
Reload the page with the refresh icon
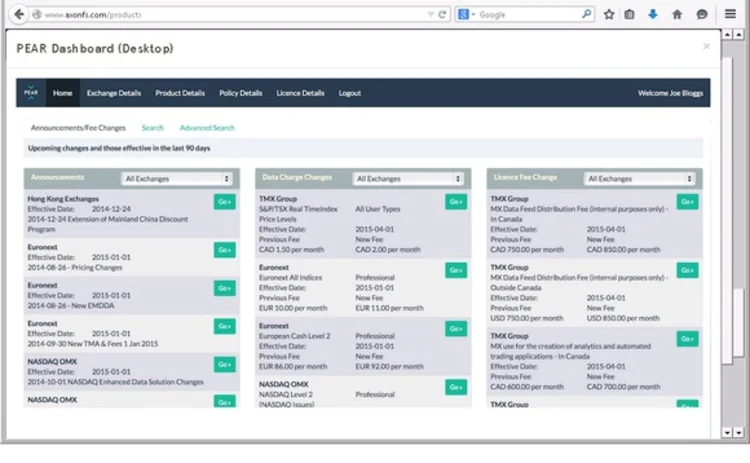[x=442, y=14]
